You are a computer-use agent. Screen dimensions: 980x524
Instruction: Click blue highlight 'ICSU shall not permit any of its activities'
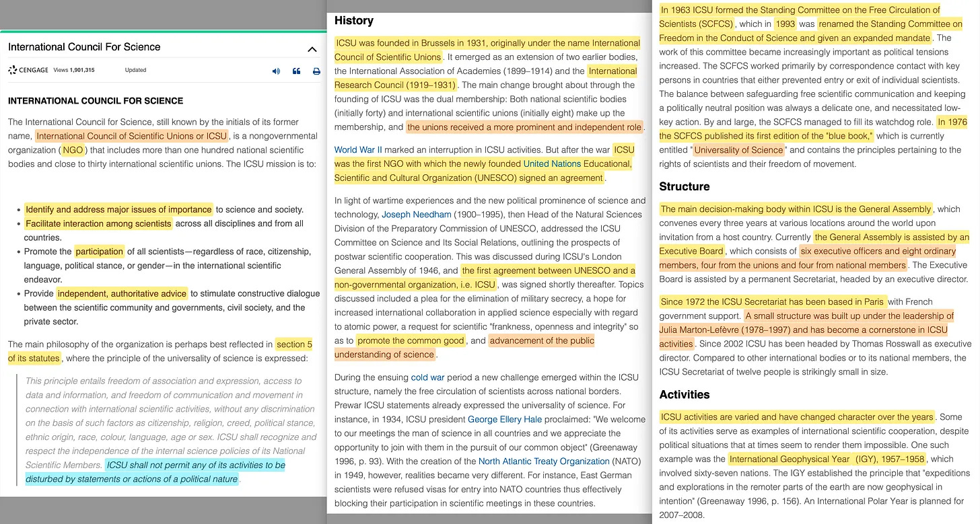196,465
